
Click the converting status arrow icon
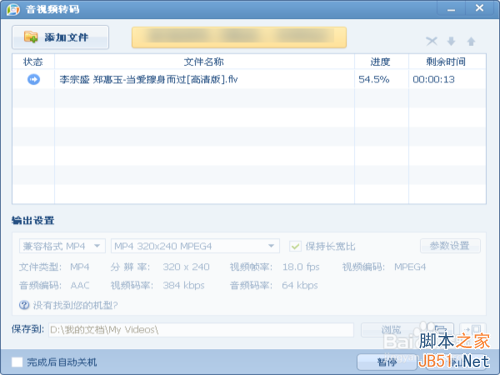pyautogui.click(x=33, y=79)
